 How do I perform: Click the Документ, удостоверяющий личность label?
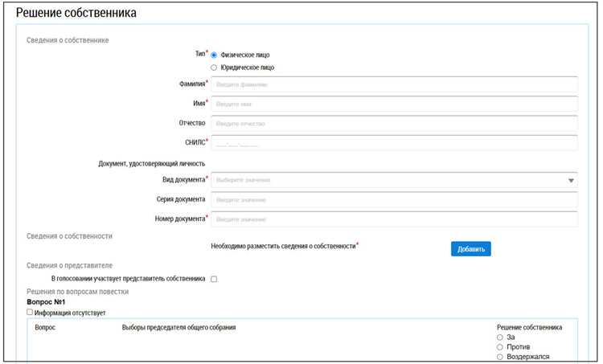151,164
